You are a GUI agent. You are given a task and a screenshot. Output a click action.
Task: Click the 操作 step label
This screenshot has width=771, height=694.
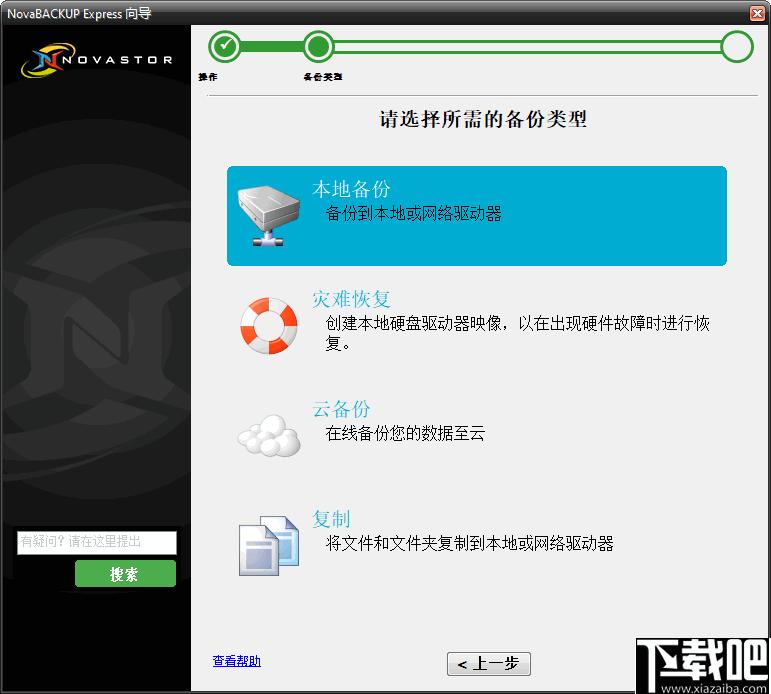point(208,77)
